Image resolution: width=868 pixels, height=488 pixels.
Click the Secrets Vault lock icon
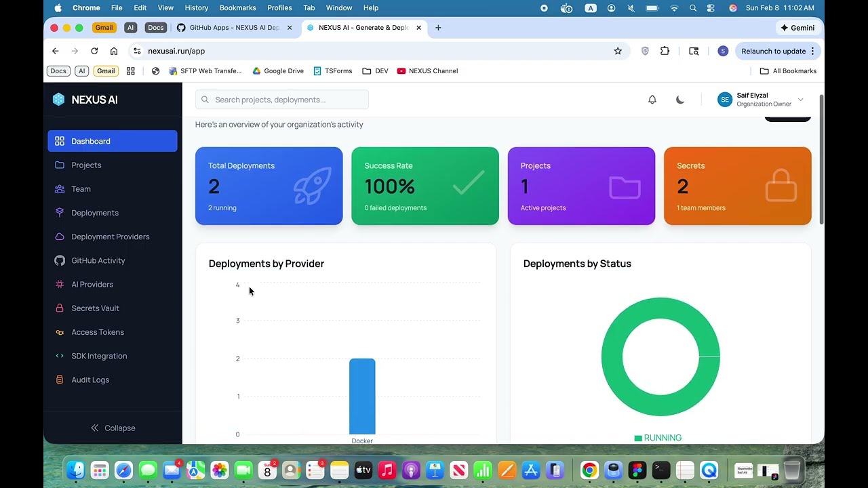[x=60, y=308]
